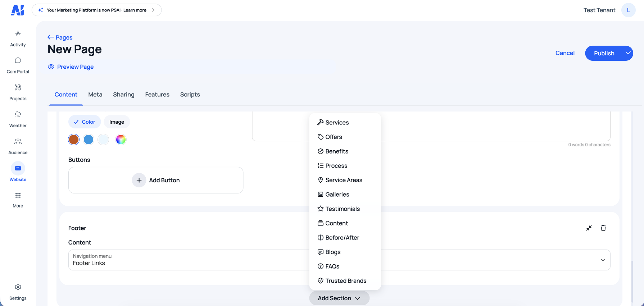
Task: Click the tag icon next to Offers
Action: point(321,137)
